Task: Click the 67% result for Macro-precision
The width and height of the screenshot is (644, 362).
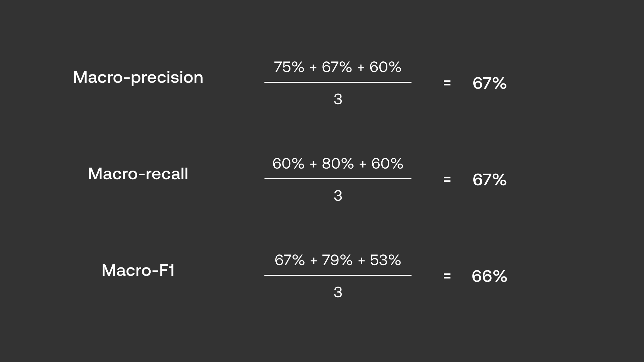Action: click(x=489, y=83)
